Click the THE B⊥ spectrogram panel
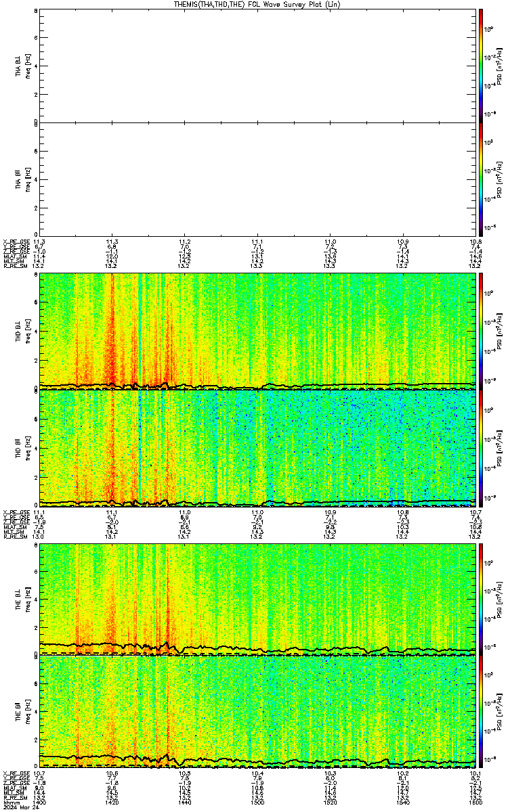508x812 pixels. coord(257,598)
